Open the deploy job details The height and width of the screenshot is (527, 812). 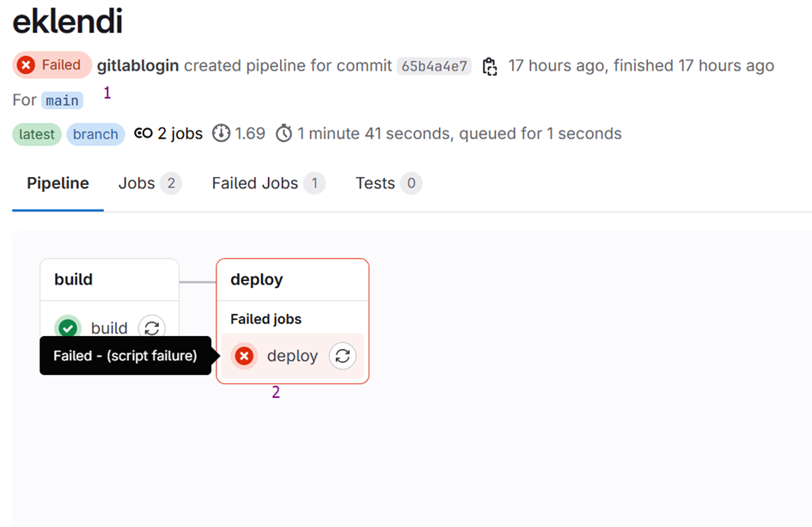[x=292, y=355]
